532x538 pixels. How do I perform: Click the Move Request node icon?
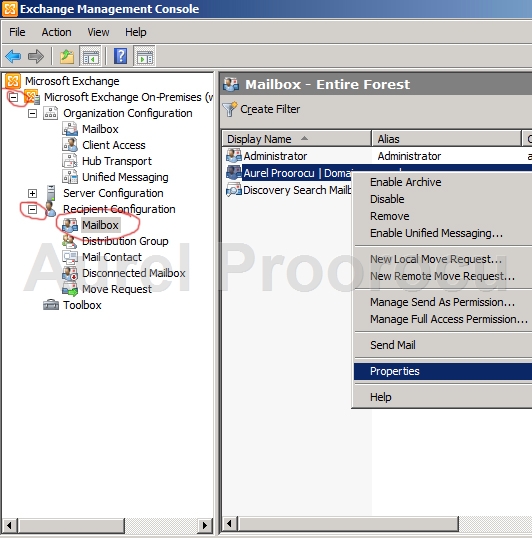click(70, 289)
